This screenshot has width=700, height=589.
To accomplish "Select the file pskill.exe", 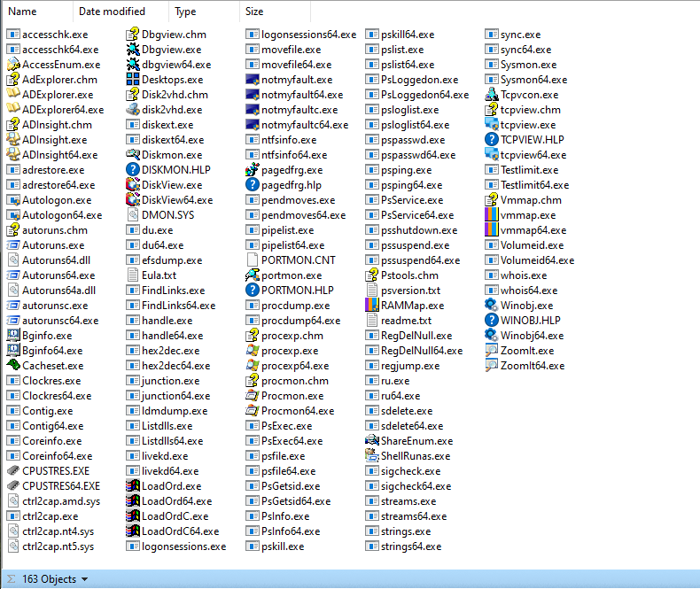I will [275, 546].
